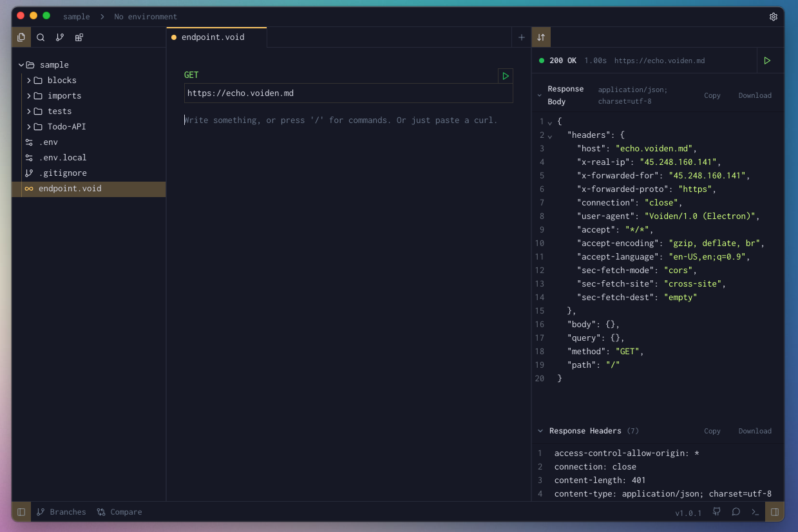Screen dimensions: 798x532
Task: Open the terminal icon in status bar
Action: [x=755, y=512]
